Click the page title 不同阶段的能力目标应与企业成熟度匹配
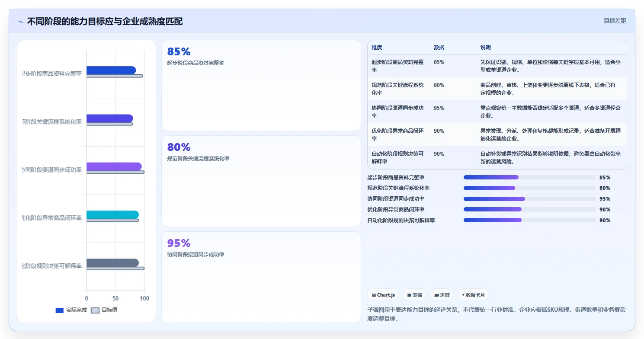The height and width of the screenshot is (339, 644). point(105,22)
